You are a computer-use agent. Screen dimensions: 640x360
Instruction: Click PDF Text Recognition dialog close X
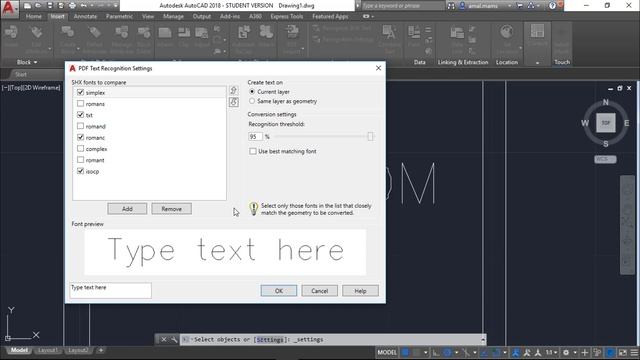tap(378, 68)
